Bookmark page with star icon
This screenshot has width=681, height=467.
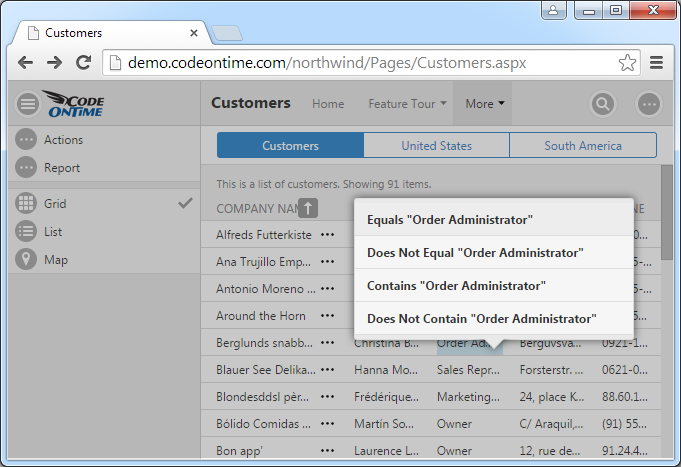[x=627, y=63]
